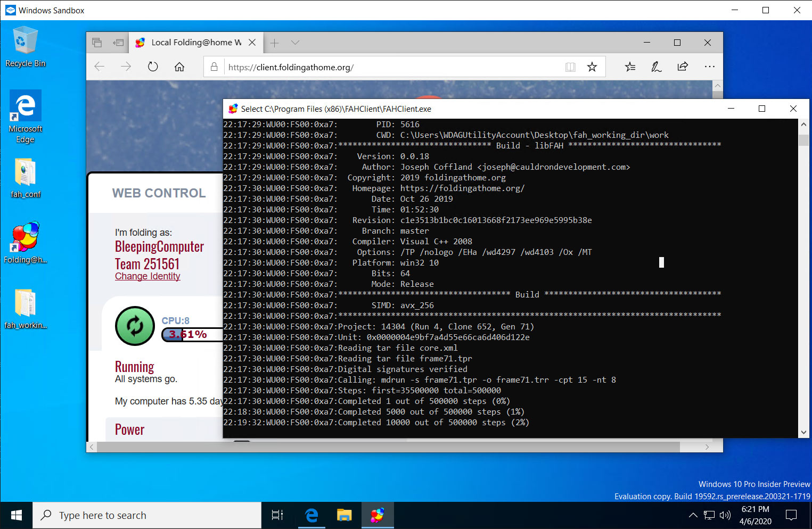Go to Edge home page
Image resolution: width=812 pixels, height=529 pixels.
pyautogui.click(x=179, y=67)
